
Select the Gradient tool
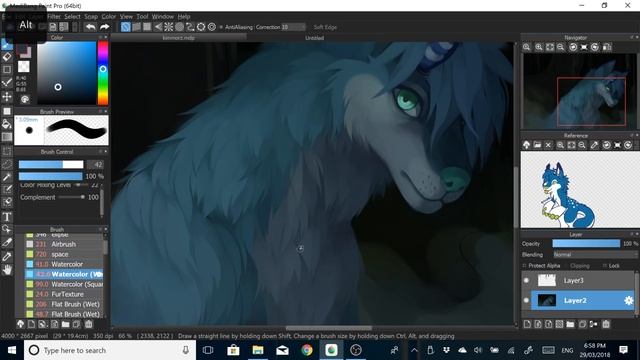[x=7, y=137]
